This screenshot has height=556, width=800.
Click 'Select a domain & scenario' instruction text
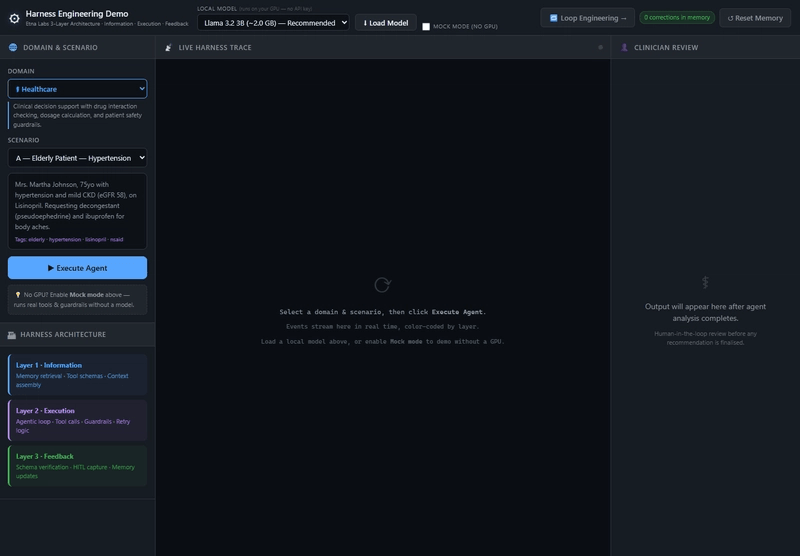coord(383,312)
